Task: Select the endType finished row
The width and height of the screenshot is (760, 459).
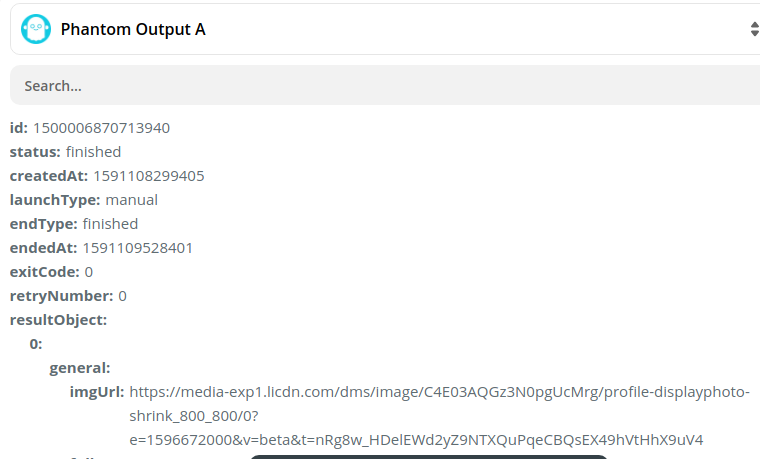Action: (x=74, y=224)
